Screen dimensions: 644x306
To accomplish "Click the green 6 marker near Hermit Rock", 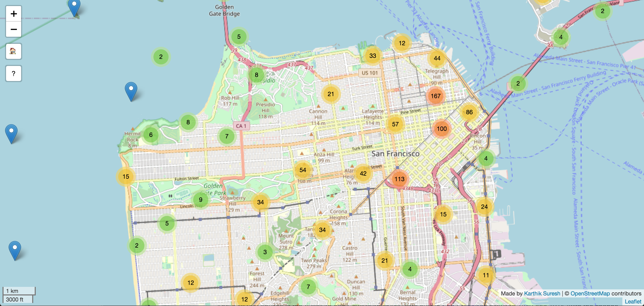I will [151, 135].
